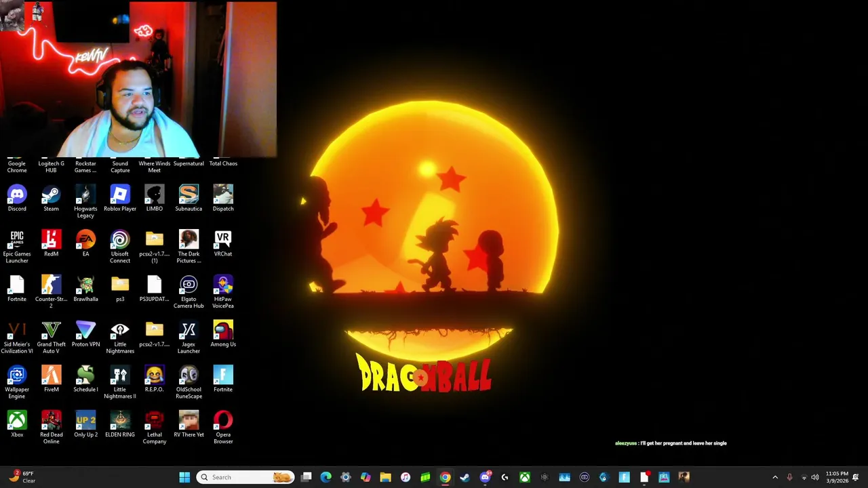Select The Dark Pictures desktop icon
This screenshot has height=488, width=868.
pos(189,247)
